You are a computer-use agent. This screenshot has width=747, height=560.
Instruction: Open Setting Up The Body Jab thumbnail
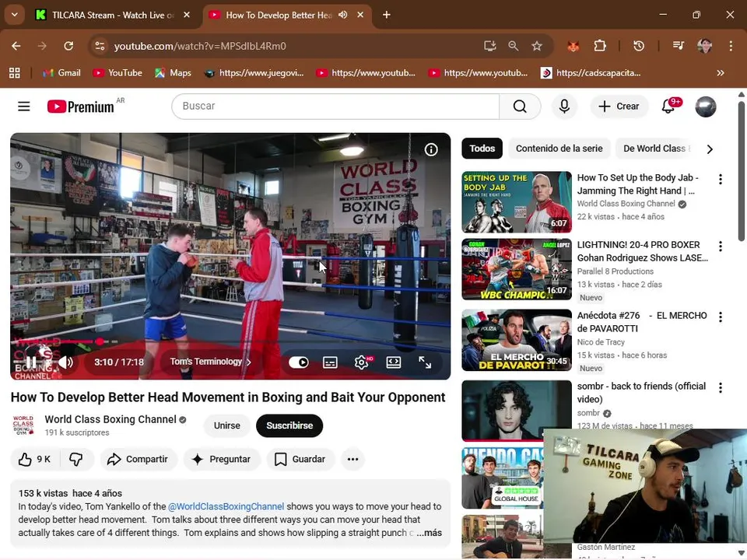[x=517, y=202]
